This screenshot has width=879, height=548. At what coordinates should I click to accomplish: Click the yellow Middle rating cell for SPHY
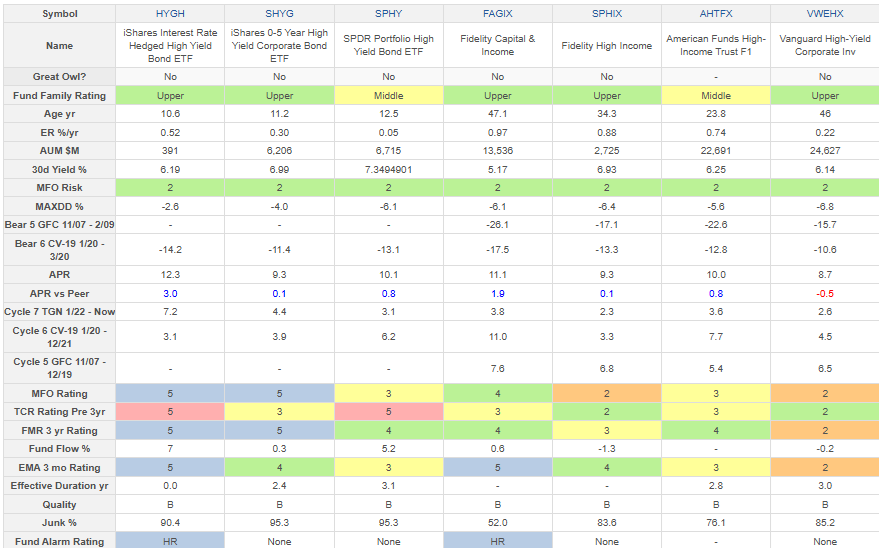click(x=388, y=95)
